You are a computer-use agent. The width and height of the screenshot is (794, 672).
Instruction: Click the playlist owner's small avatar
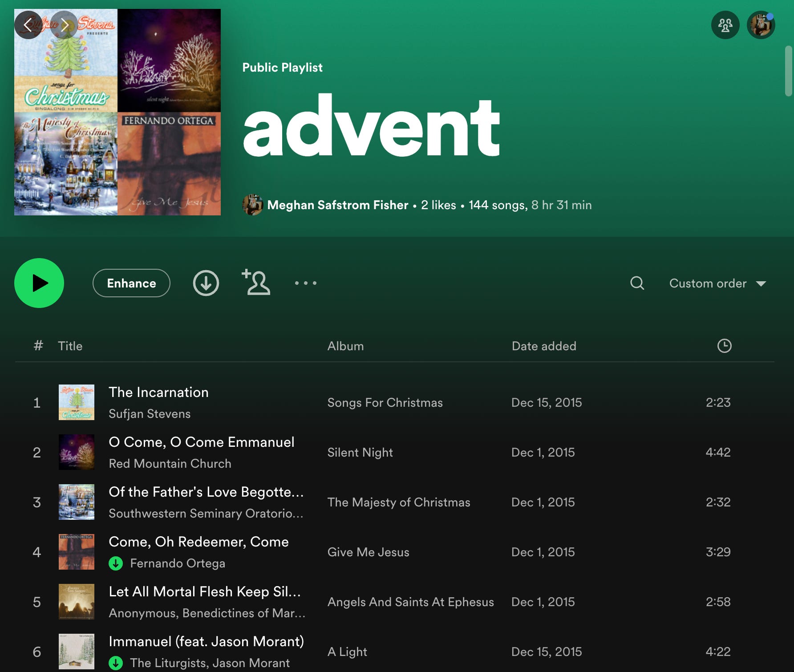253,205
